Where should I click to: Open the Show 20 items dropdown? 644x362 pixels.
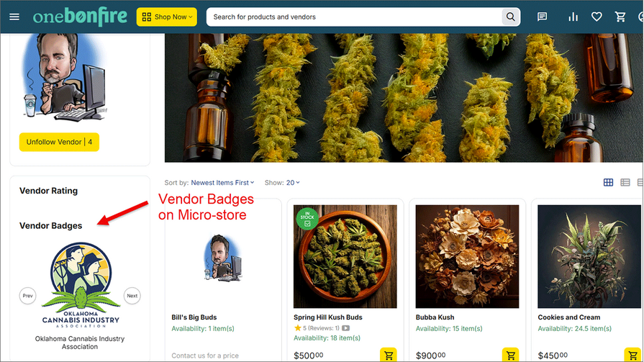tap(293, 183)
